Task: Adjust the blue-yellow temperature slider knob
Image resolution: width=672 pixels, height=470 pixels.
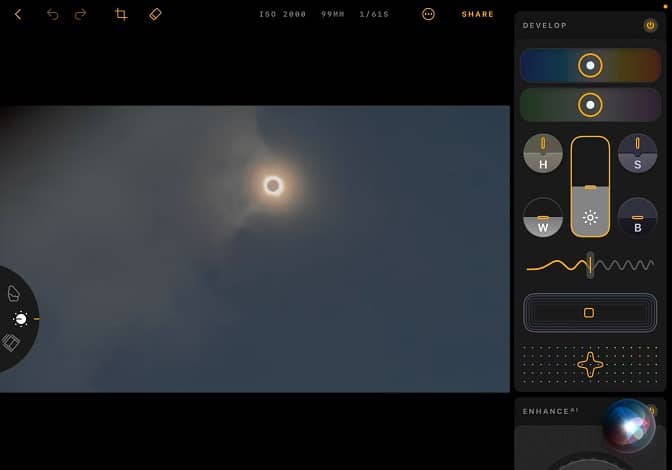Action: (x=590, y=66)
